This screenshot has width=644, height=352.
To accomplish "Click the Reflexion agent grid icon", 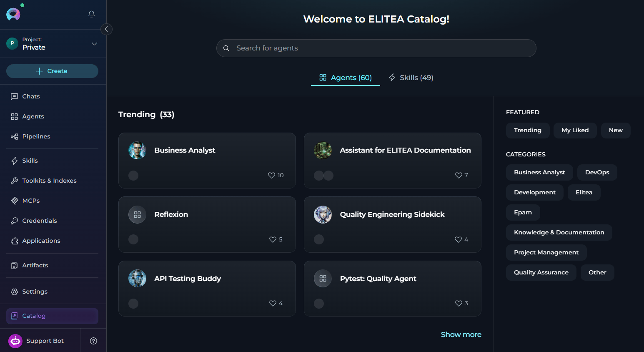I will [x=137, y=214].
